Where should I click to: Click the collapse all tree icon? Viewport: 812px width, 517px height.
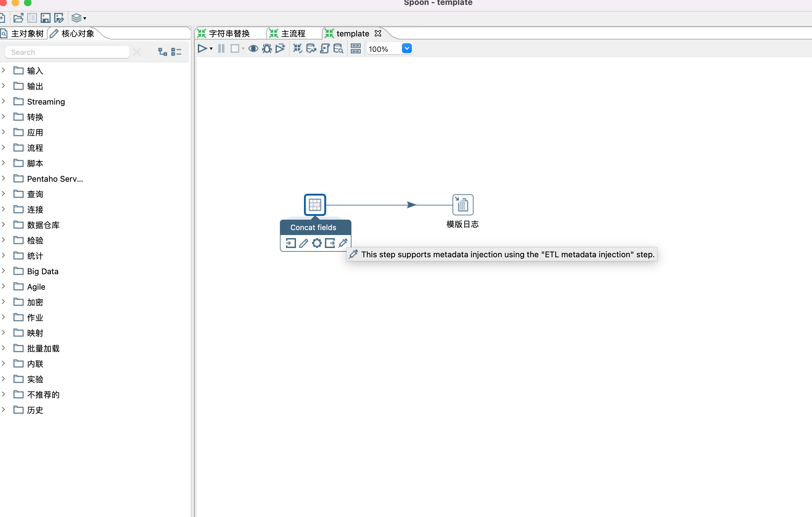(176, 52)
